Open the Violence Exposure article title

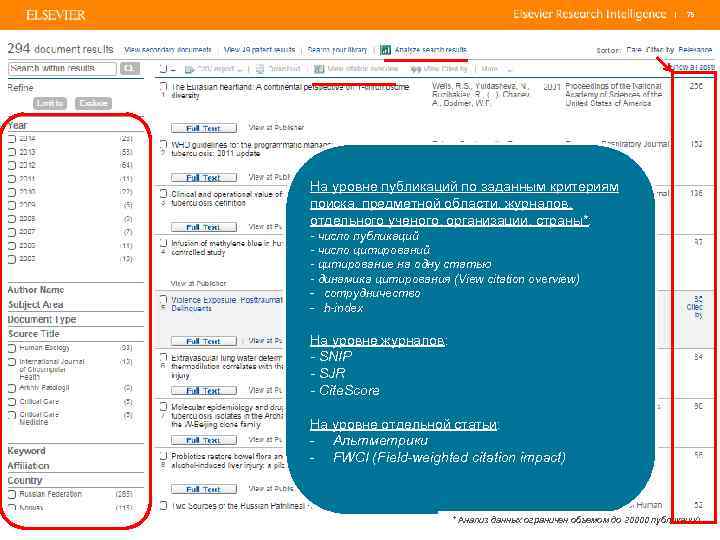(x=227, y=304)
